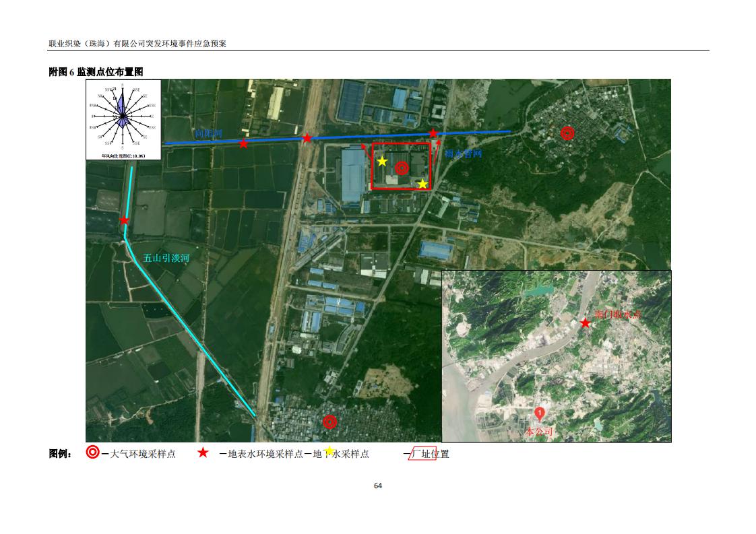756x534 pixels.
Task: Open the wind rose diagram
Action: [x=123, y=119]
